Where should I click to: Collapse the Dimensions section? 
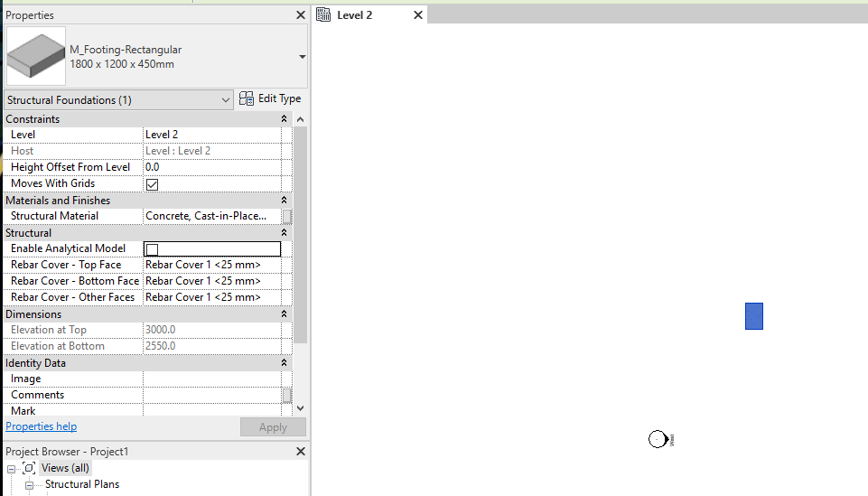(284, 314)
